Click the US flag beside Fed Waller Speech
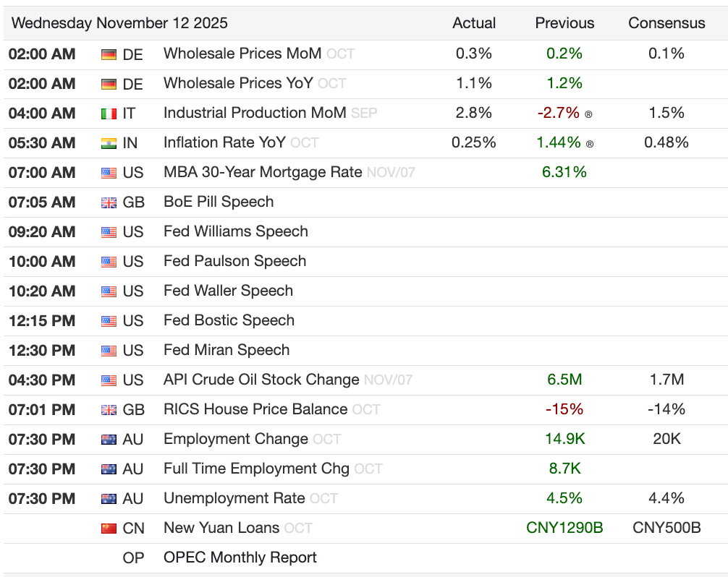728x577 pixels. (109, 292)
